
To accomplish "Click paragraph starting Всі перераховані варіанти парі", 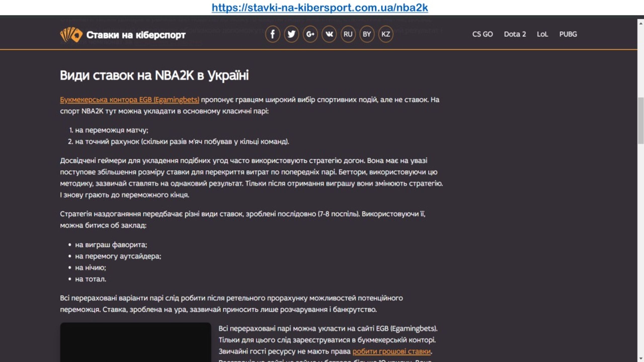I will [x=231, y=304].
